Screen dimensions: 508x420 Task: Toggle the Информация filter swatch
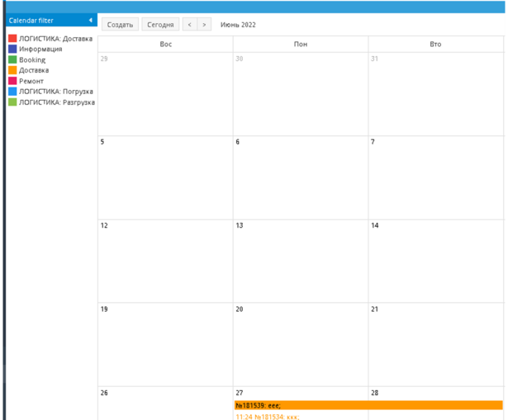[12, 50]
